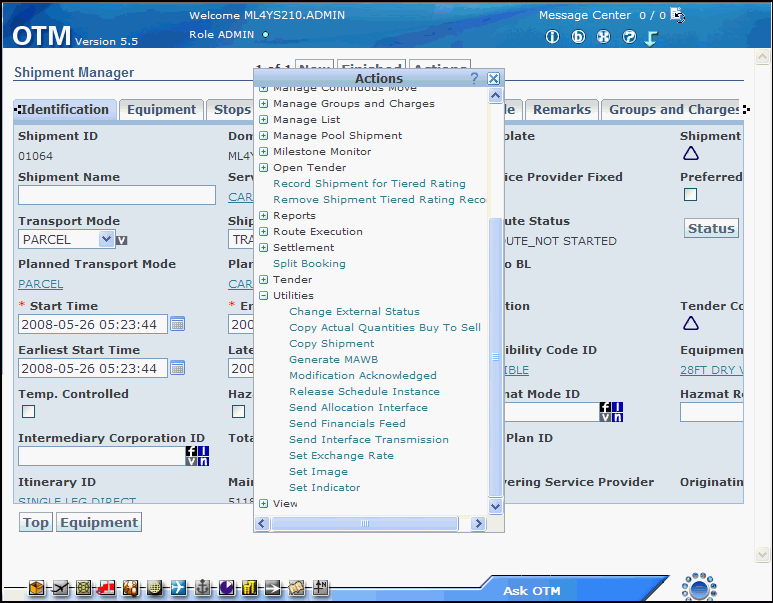Select Copy Shipment under Utilities
Screen dimensions: 773x603
331,344
